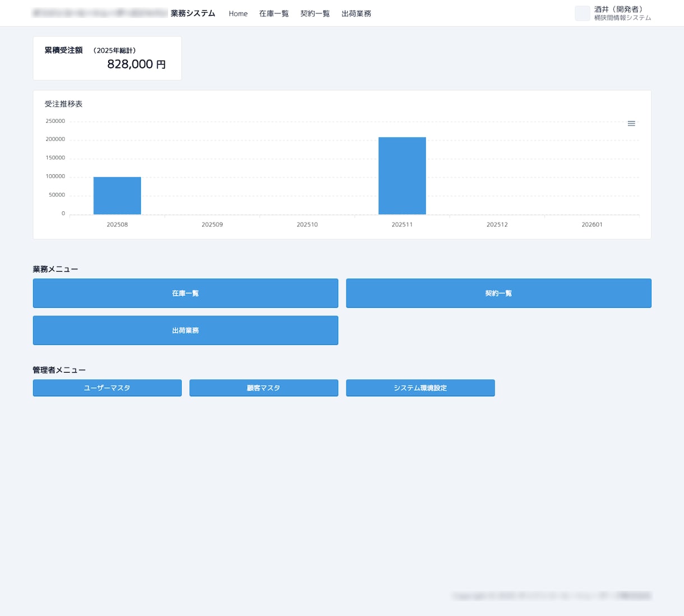
Task: Select the 202511 bar in the chart
Action: click(402, 175)
